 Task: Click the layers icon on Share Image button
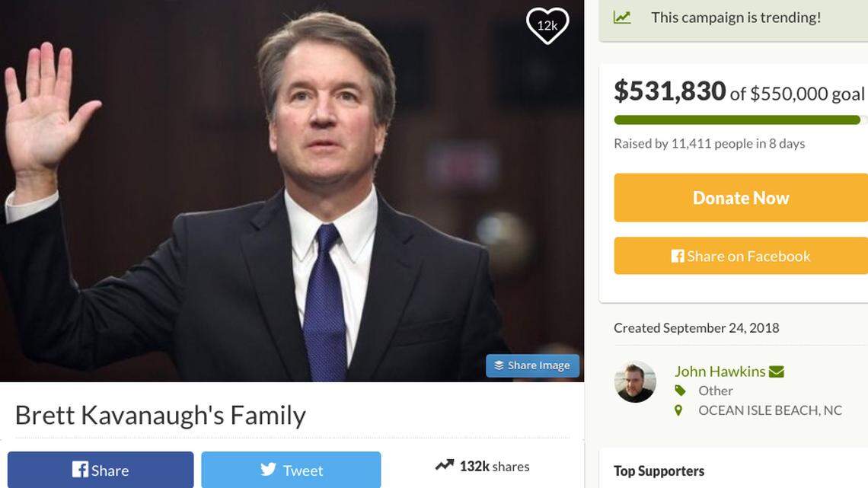click(x=500, y=365)
